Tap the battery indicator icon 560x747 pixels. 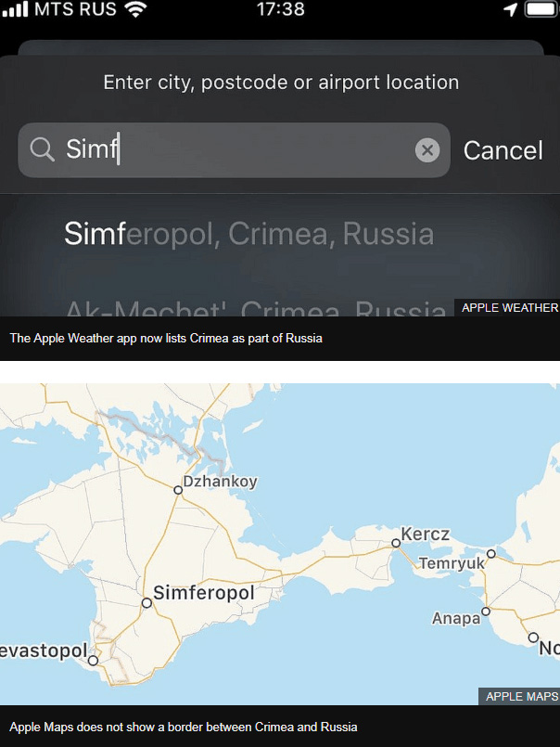coord(541,9)
